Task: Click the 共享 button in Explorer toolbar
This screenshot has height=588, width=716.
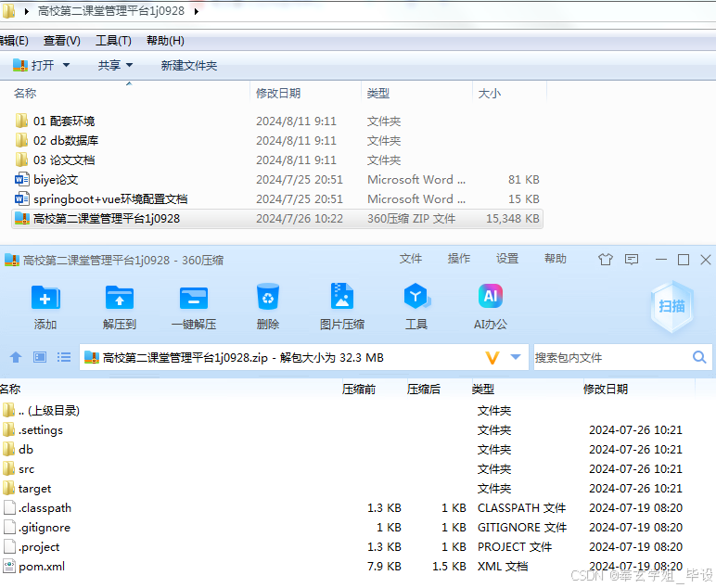Action: [x=109, y=65]
